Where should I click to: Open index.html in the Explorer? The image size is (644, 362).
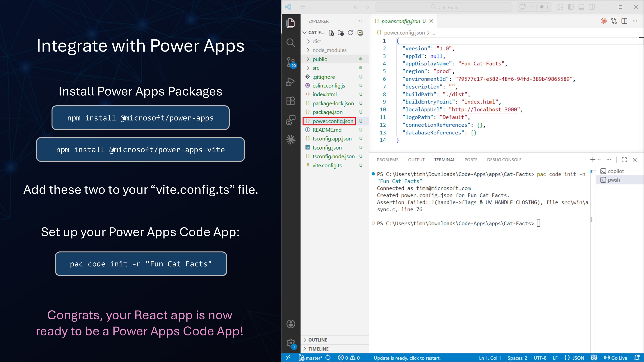tap(335, 94)
